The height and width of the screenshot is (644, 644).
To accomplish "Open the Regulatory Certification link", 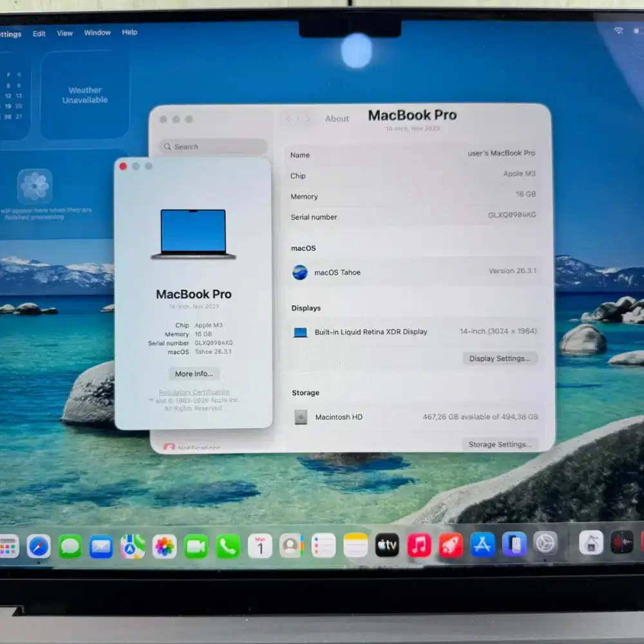I will (194, 392).
